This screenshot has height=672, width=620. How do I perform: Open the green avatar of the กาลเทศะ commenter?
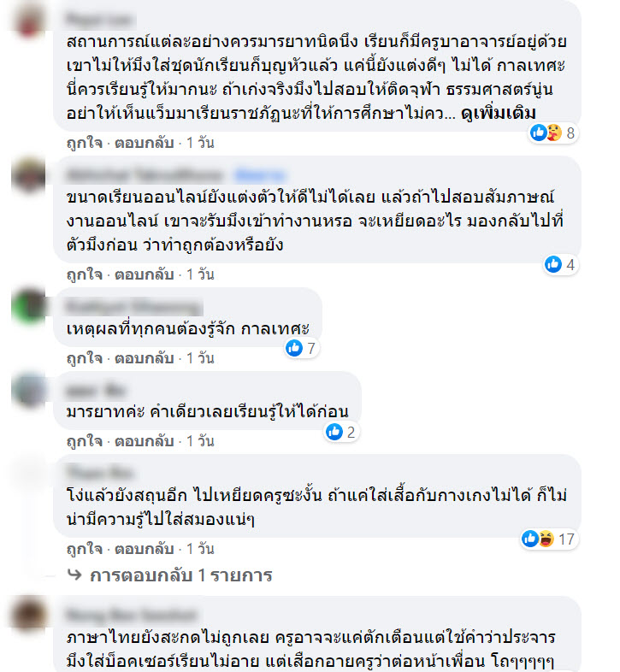click(x=28, y=305)
